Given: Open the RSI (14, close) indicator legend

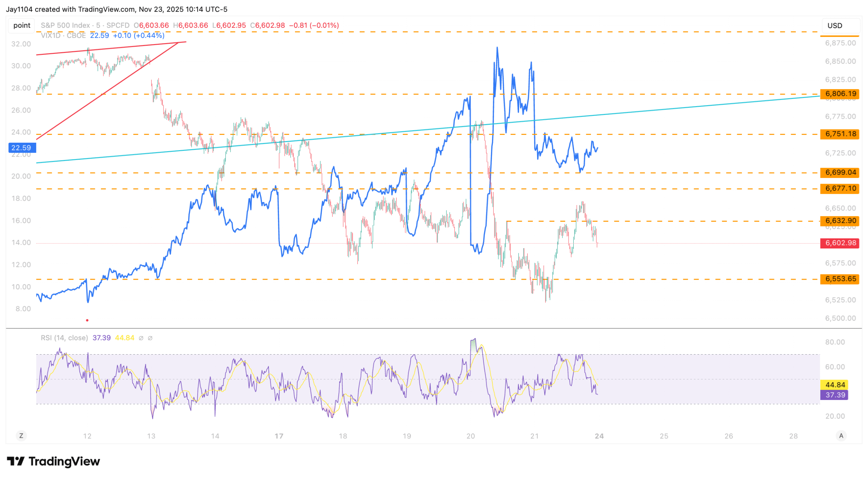Looking at the screenshot, I should pos(64,338).
